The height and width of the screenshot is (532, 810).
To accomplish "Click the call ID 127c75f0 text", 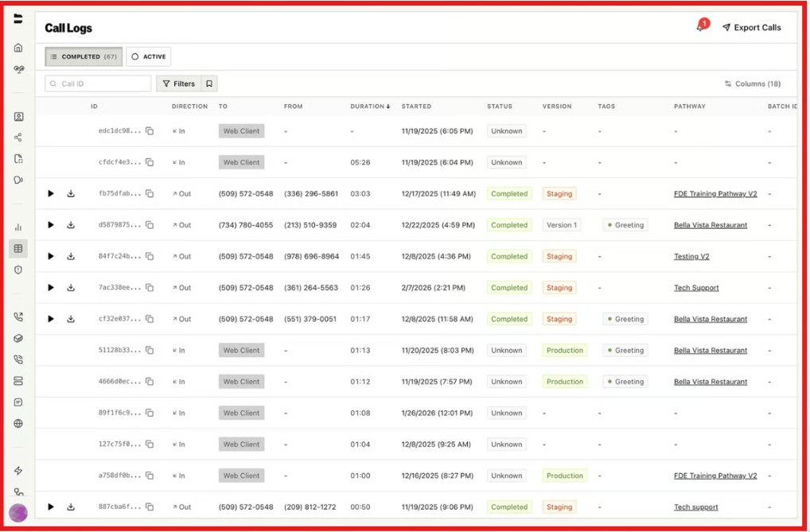I will 119,445.
